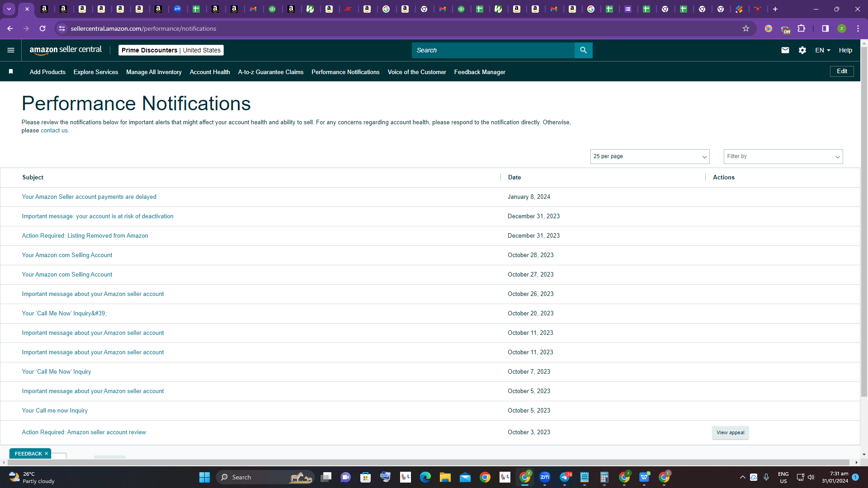Open the clock and date in taskbar
The image size is (868, 488).
(x=835, y=477)
